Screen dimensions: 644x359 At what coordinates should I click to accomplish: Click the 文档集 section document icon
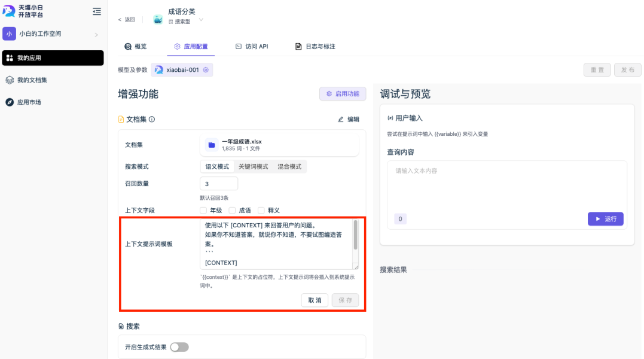tap(121, 119)
